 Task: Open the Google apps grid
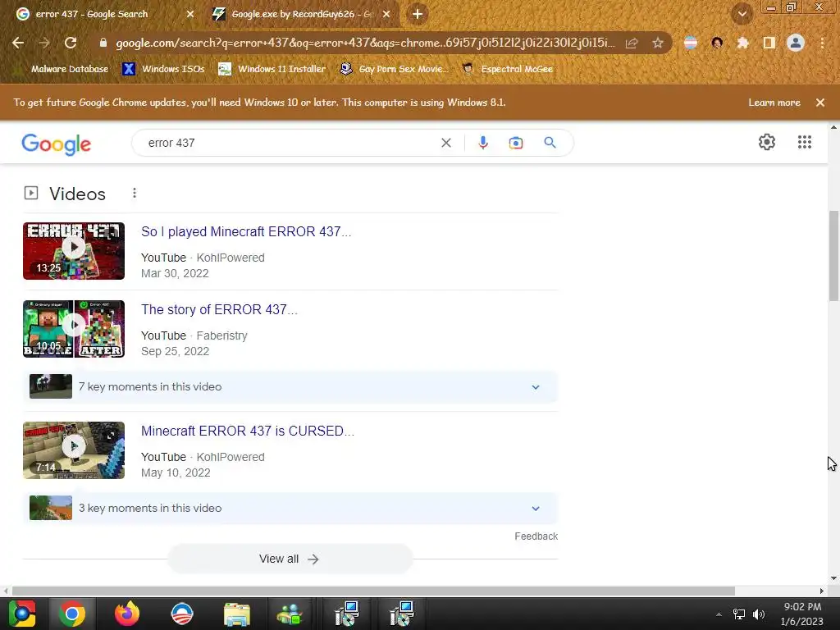click(x=805, y=142)
